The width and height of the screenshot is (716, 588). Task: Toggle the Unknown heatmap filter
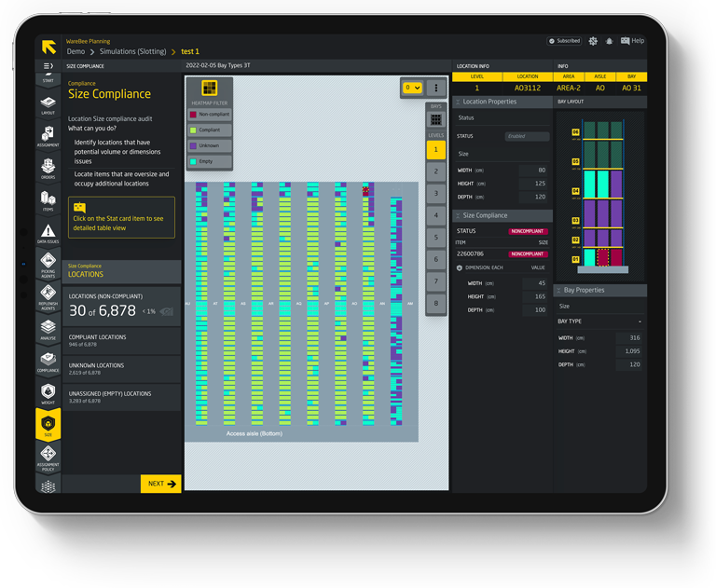(210, 145)
